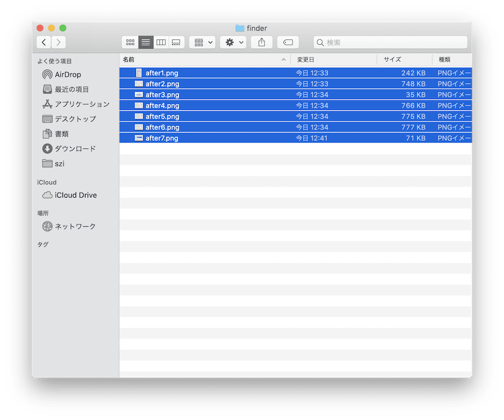The height and width of the screenshot is (420, 504).
Task: Open AirDrop in the sidebar
Action: 62,74
